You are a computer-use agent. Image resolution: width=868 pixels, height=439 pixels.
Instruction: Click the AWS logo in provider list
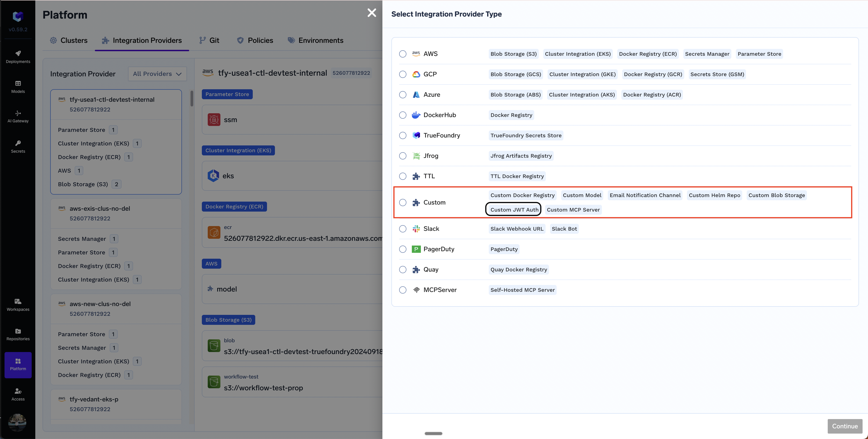point(416,54)
